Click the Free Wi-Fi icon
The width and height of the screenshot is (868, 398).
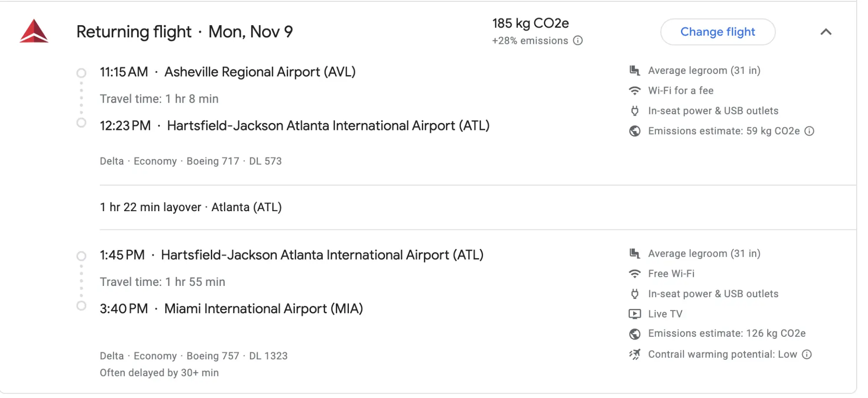[x=635, y=274]
